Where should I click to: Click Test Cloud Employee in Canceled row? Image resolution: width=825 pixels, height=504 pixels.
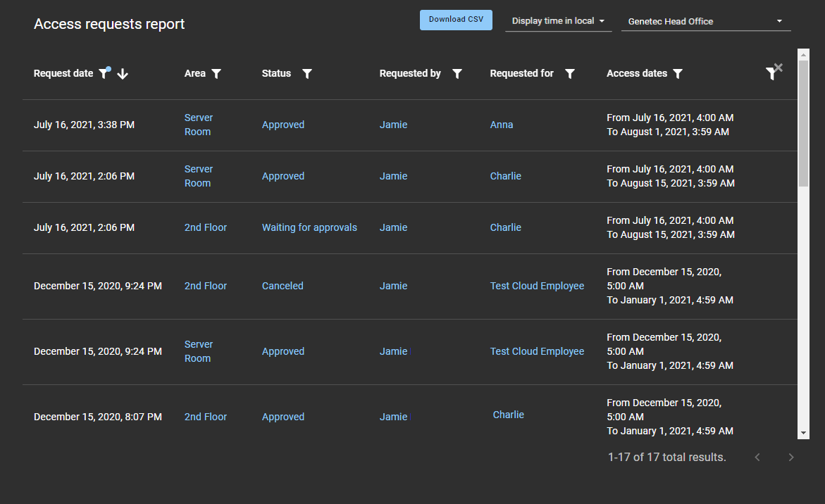[x=537, y=286]
